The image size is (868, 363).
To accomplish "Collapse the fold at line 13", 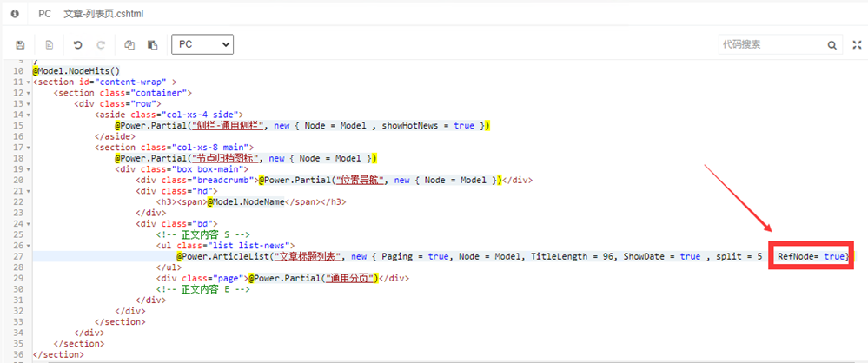I will (x=28, y=104).
